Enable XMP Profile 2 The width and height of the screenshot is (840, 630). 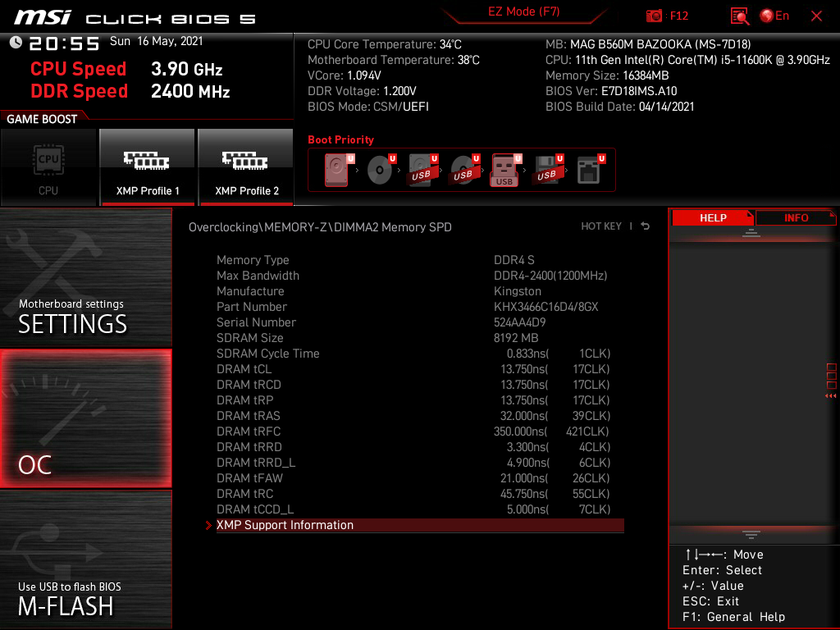(x=245, y=167)
